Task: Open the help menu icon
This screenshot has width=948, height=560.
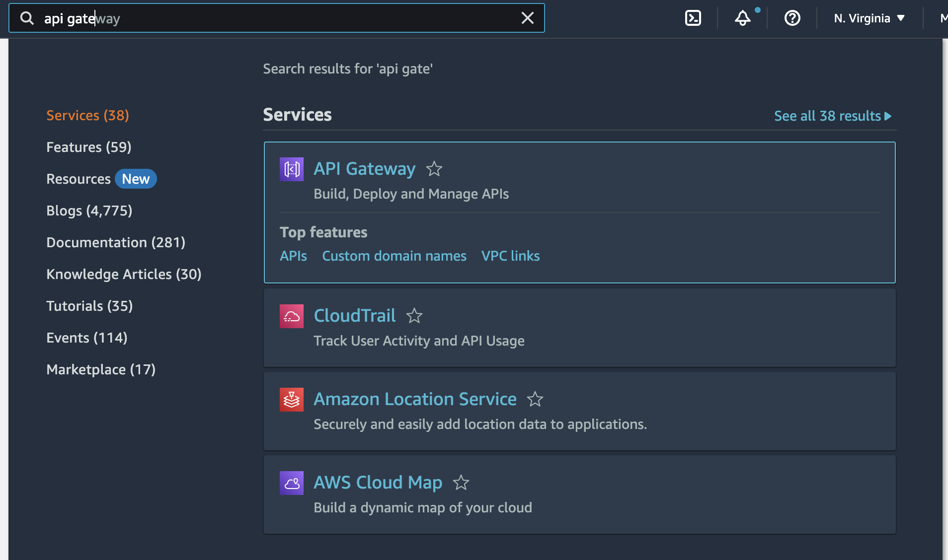Action: pos(791,18)
